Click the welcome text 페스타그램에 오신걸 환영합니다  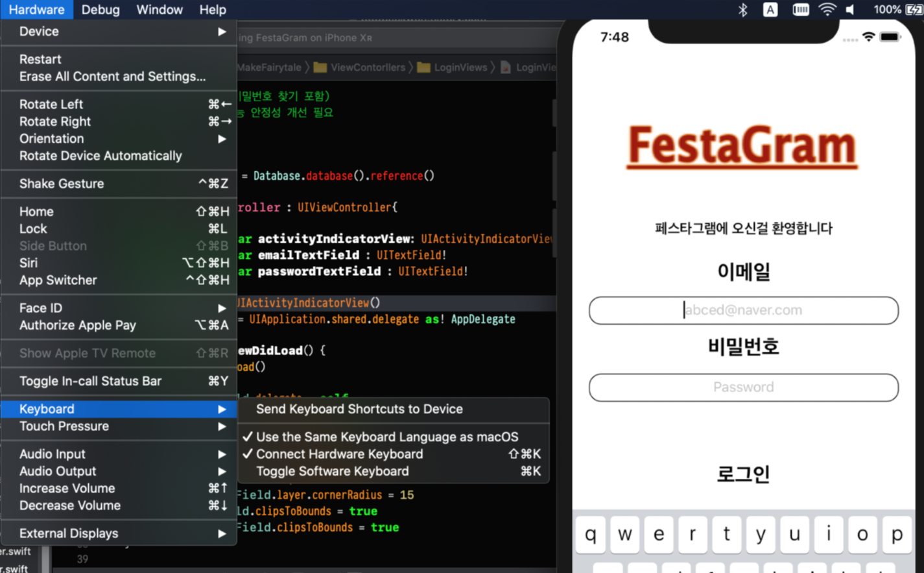click(743, 228)
